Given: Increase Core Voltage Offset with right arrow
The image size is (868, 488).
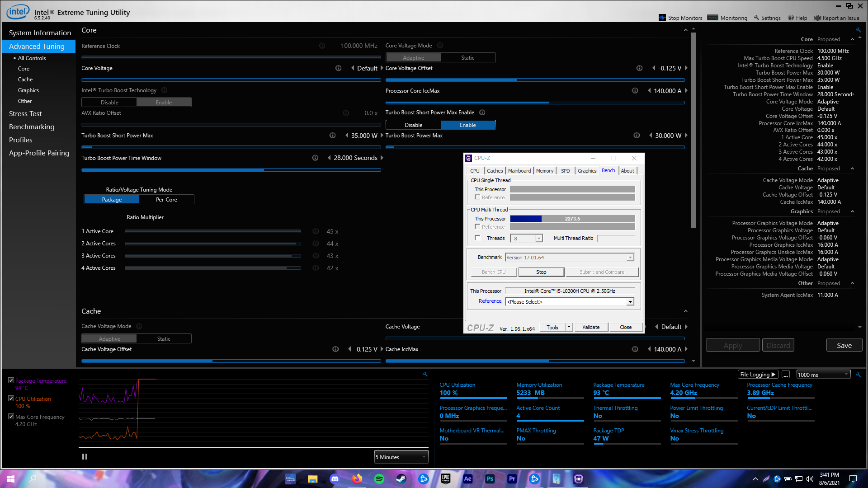Looking at the screenshot, I should (686, 68).
